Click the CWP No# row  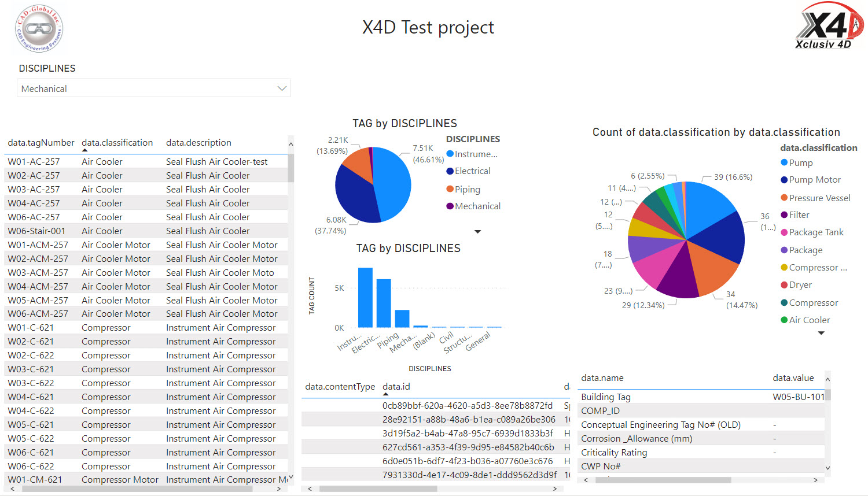pyautogui.click(x=701, y=467)
